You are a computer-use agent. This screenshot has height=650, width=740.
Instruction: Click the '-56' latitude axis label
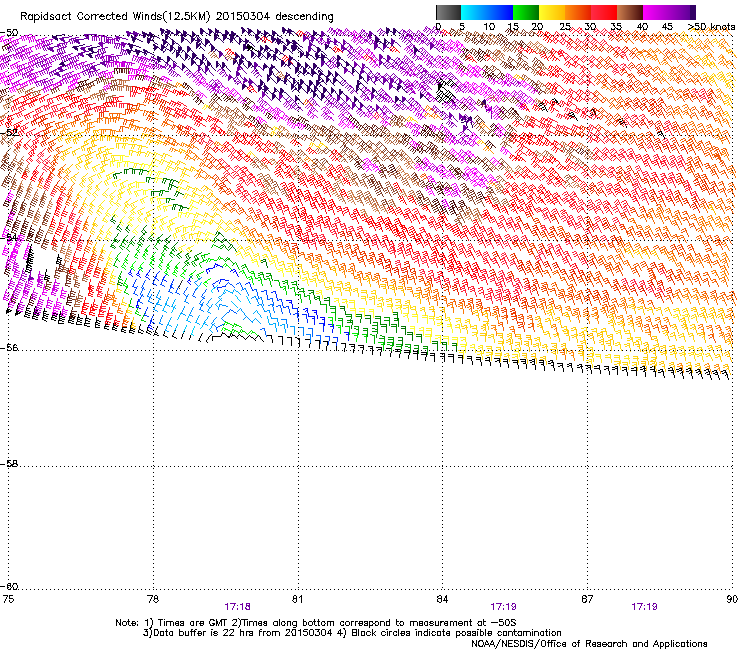point(9,347)
